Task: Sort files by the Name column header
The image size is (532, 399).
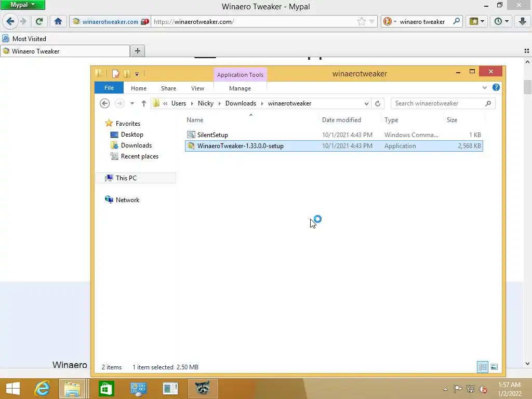Action: [251, 120]
